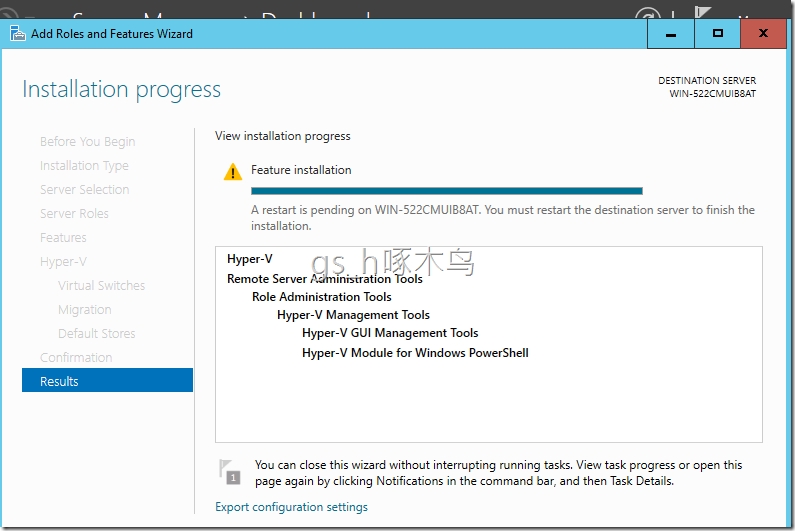Click the Installation progress page title

[122, 90]
